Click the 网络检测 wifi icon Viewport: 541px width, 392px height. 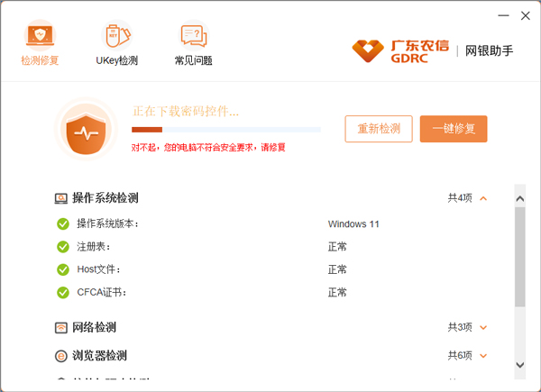pos(61,327)
